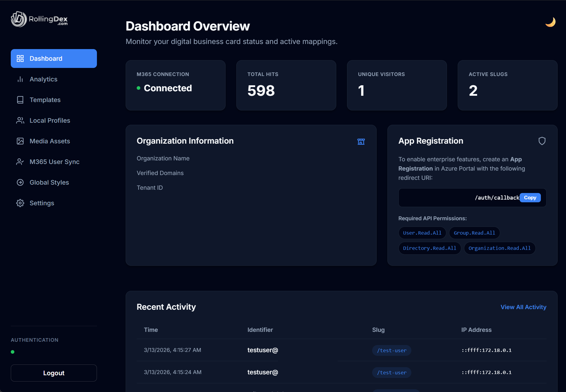Open View All Activity
The image size is (566, 392).
click(x=523, y=307)
